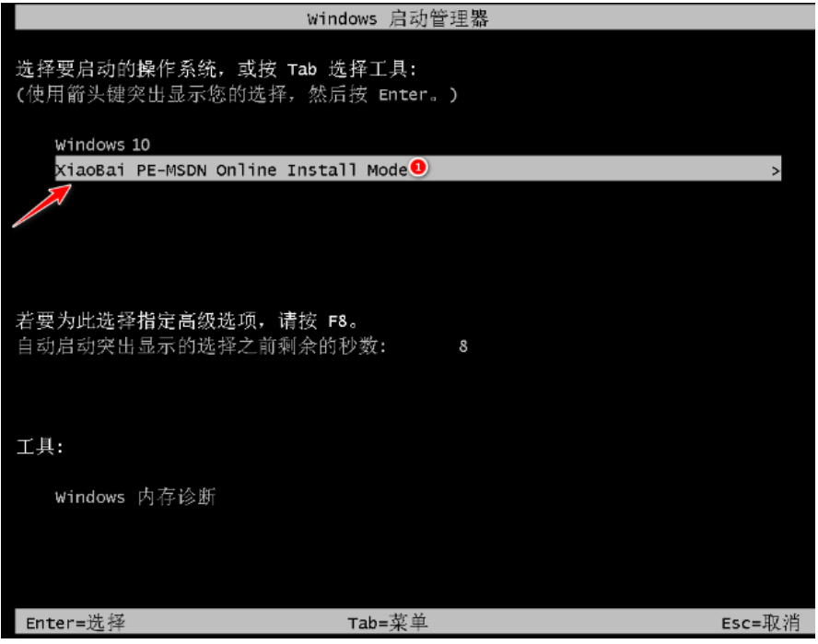Click the word Enter in the hint line
Screen dimensions: 818x644
click(x=403, y=95)
